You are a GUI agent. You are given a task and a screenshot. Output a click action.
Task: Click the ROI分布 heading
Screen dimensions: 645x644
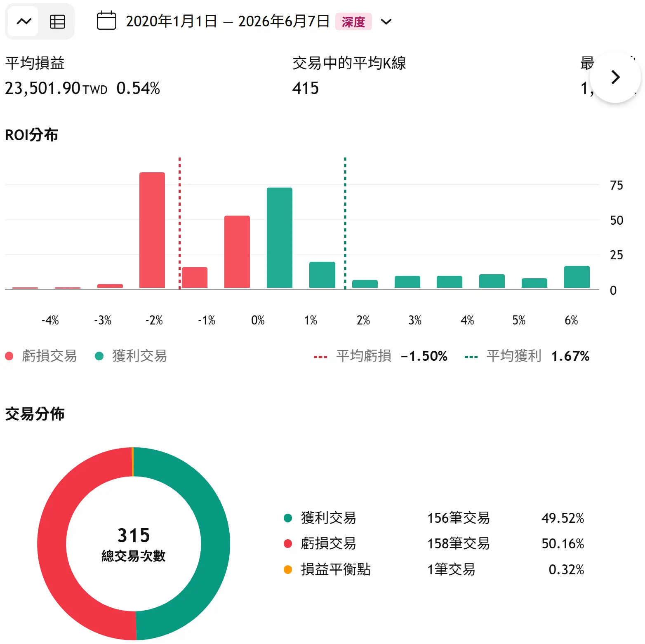(x=32, y=135)
